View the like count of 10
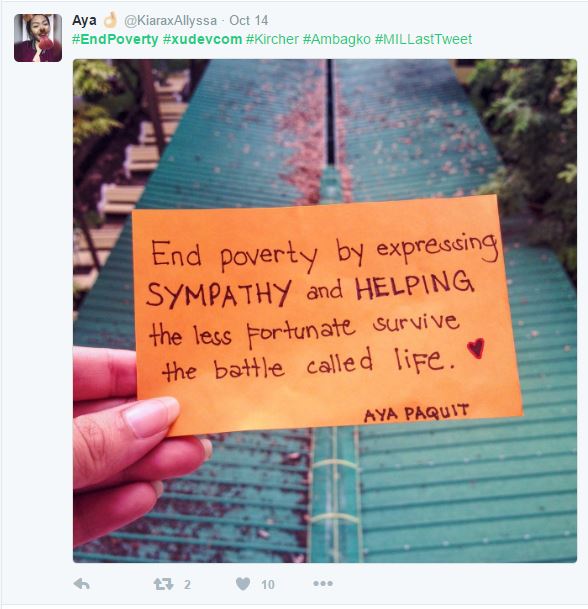The image size is (588, 609). coord(268,585)
